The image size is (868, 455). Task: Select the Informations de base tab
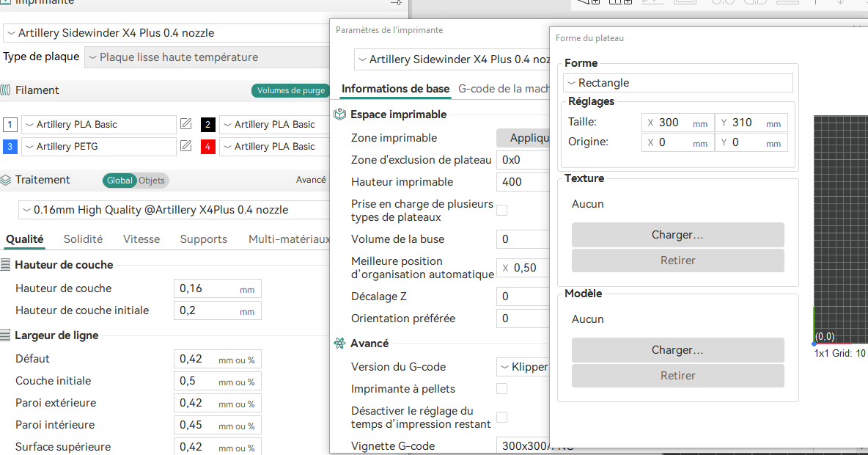pyautogui.click(x=395, y=89)
